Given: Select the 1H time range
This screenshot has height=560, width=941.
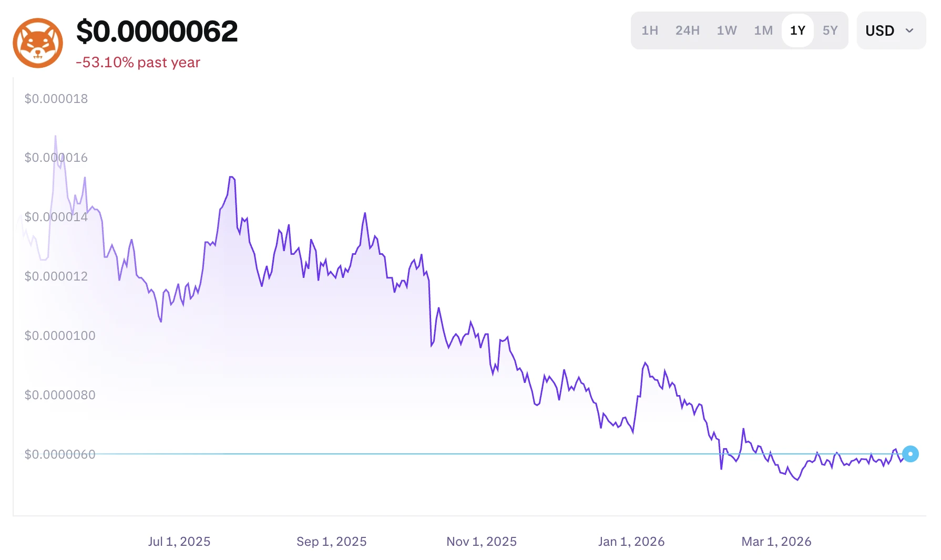Looking at the screenshot, I should point(650,30).
